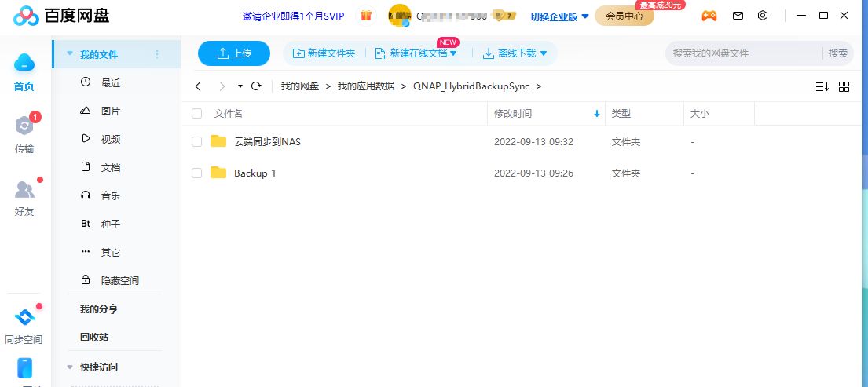Expand the 快捷访问 section
Screen dimensions: 868x387
tap(70, 367)
